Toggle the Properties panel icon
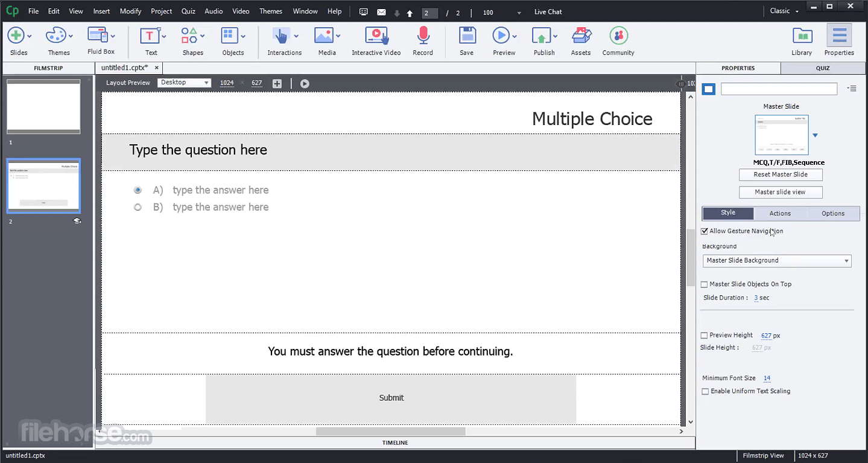This screenshot has width=868, height=463. (x=839, y=36)
